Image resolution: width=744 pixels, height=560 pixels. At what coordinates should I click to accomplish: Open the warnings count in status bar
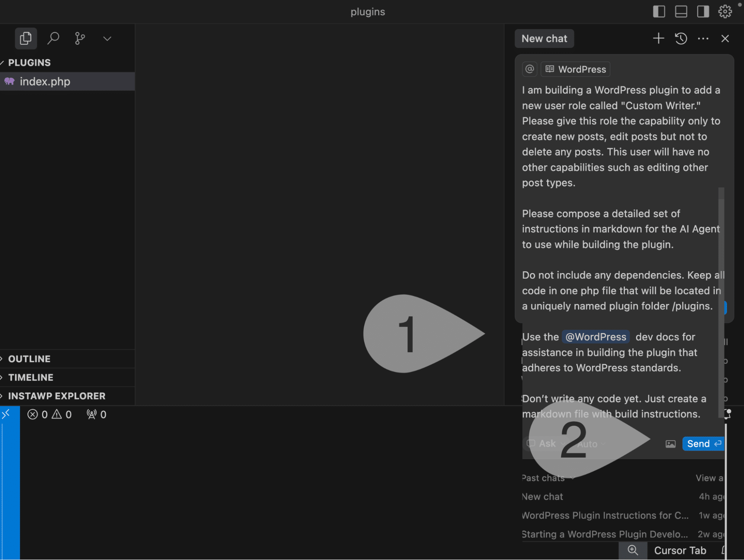pos(62,415)
